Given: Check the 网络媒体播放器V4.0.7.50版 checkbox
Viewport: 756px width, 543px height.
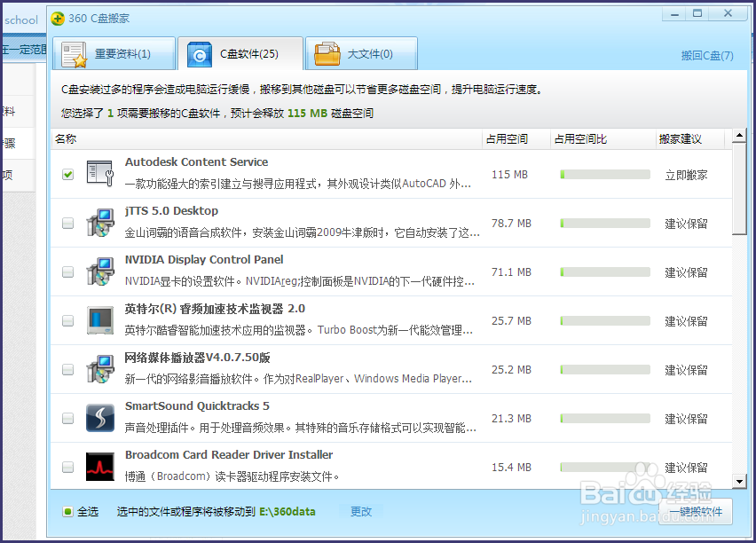Looking at the screenshot, I should [x=68, y=369].
